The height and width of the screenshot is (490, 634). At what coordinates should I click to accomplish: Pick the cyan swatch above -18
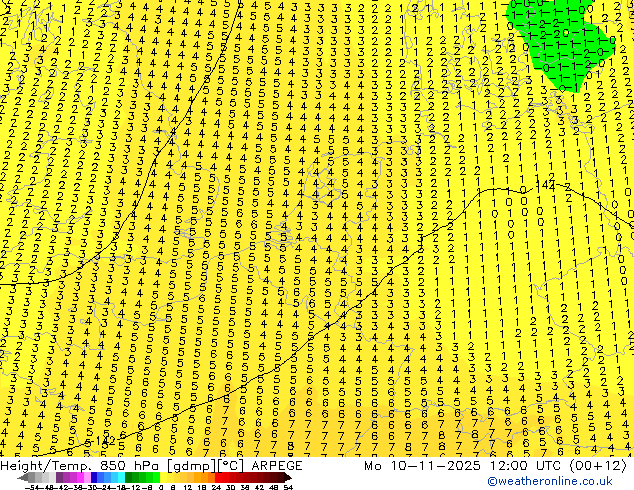[x=121, y=477]
